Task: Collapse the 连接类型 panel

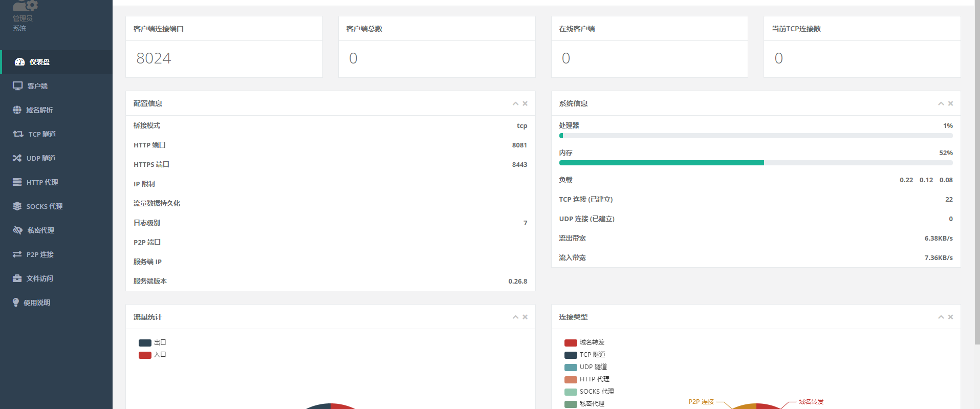Action: [x=941, y=317]
